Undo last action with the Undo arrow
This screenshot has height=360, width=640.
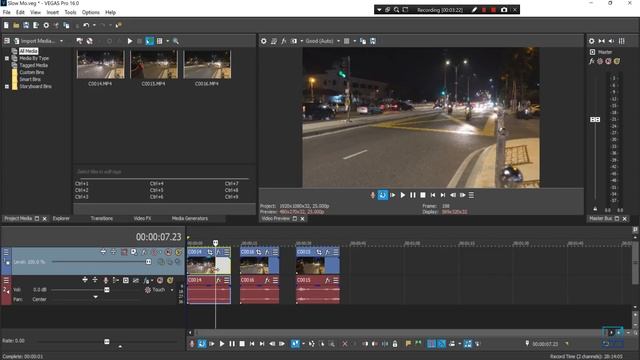(86, 25)
